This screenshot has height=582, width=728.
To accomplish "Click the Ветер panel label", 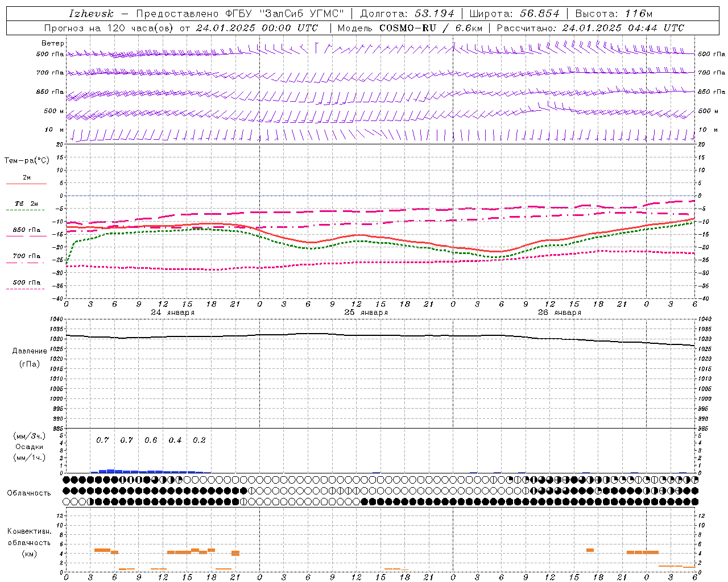I will coord(53,43).
